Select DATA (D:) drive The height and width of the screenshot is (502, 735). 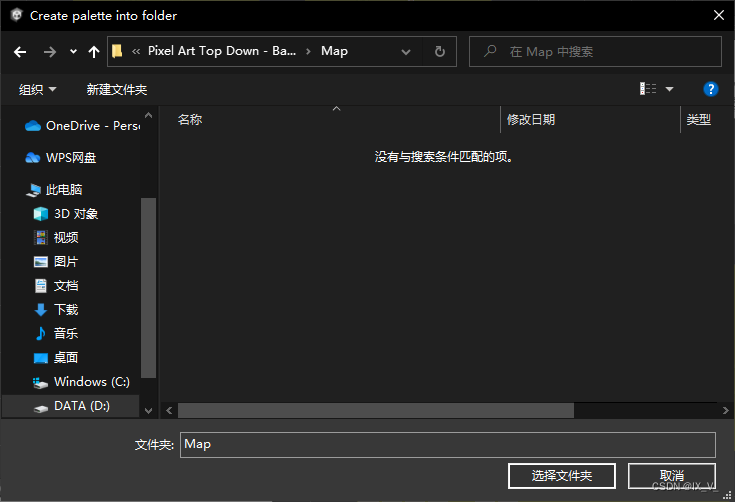click(x=82, y=406)
